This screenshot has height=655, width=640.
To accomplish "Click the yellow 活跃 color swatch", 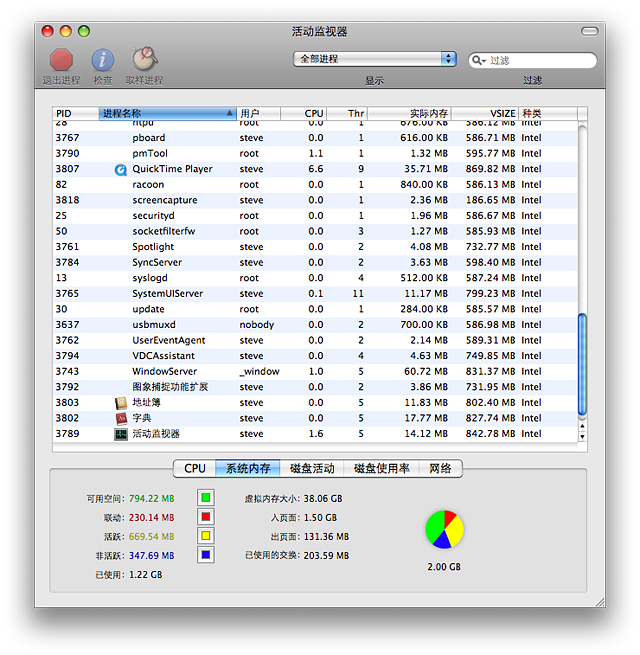I will pyautogui.click(x=206, y=536).
